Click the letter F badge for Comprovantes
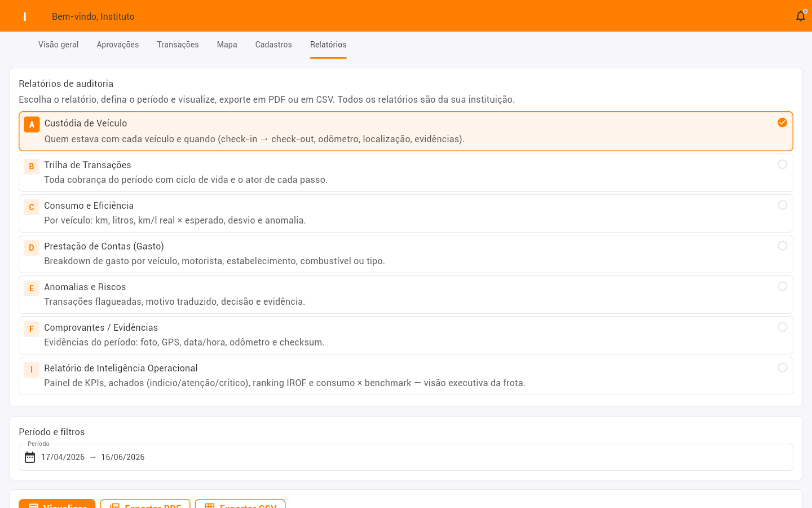The height and width of the screenshot is (508, 812). [x=32, y=329]
